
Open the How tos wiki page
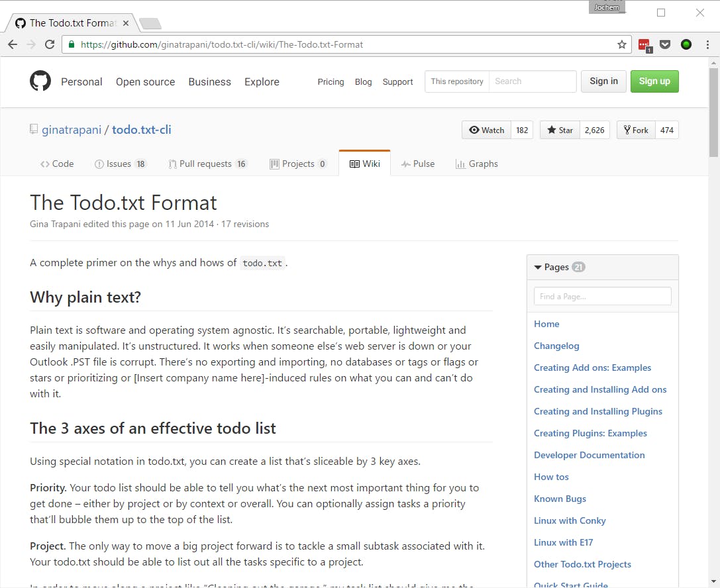[x=551, y=477]
